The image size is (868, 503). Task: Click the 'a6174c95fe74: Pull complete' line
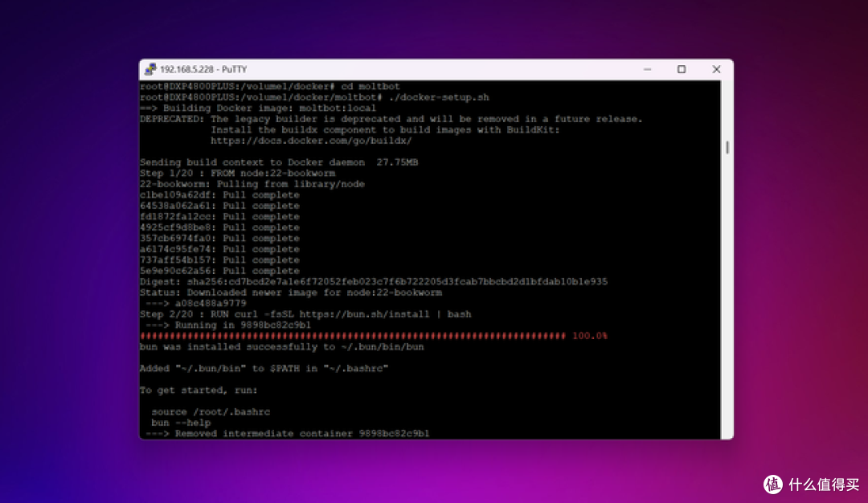(x=219, y=249)
